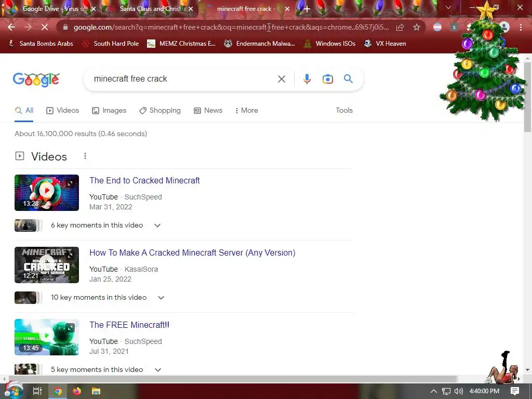The height and width of the screenshot is (399, 532).
Task: Bookmark this page with the star icon
Action: click(x=417, y=27)
